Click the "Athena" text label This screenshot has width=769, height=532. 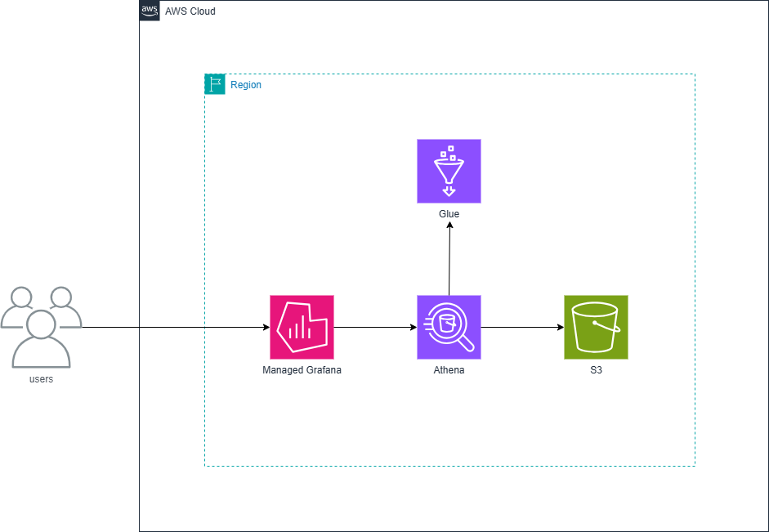pos(449,370)
